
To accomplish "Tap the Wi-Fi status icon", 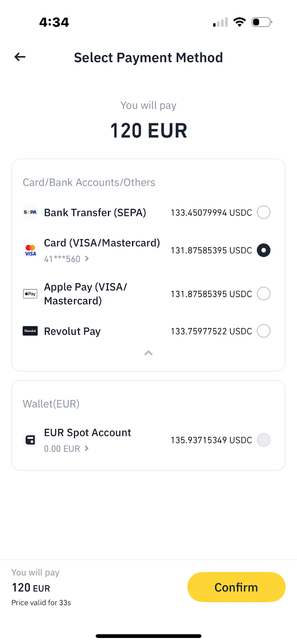I will coord(239,22).
